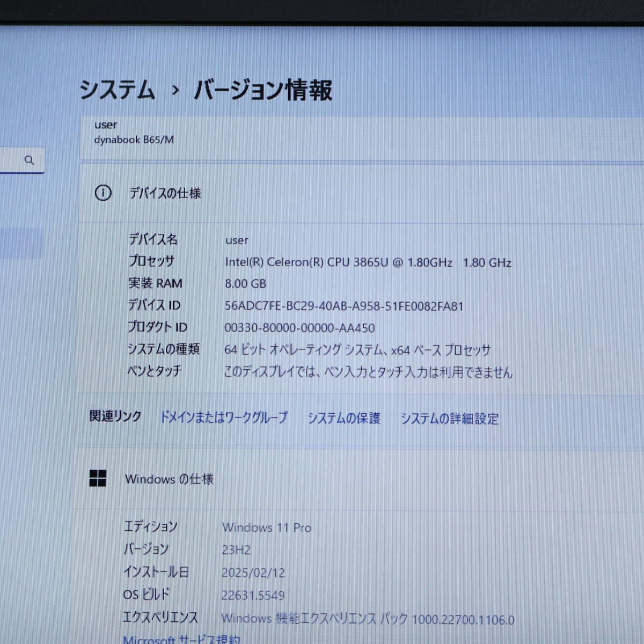Click the OS ビルド label

pos(146,594)
